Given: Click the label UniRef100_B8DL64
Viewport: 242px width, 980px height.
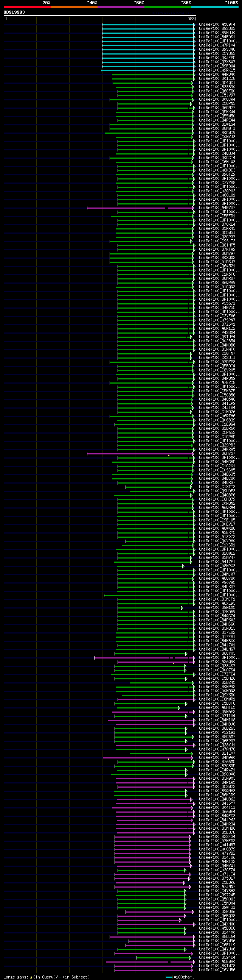Looking at the screenshot, I should tap(217, 937).
